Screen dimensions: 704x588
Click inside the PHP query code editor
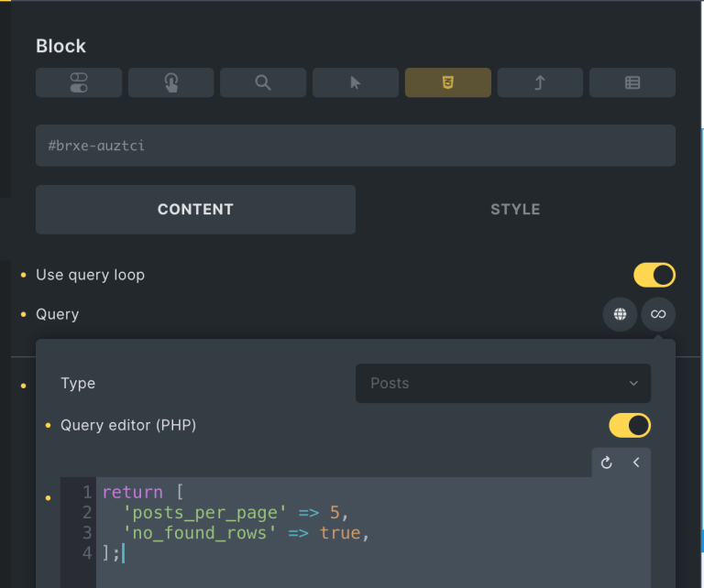(x=356, y=532)
